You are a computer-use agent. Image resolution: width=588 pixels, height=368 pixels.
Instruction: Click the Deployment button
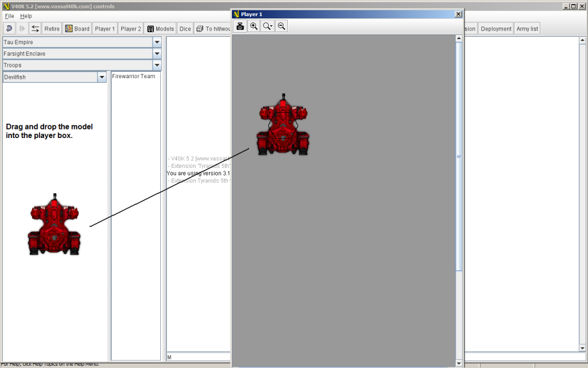click(x=496, y=29)
